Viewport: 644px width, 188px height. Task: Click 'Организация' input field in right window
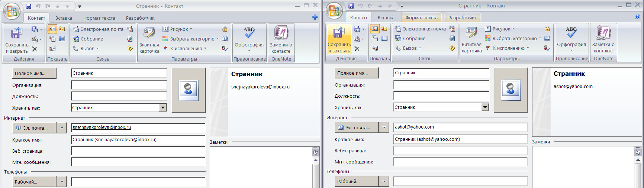click(441, 85)
